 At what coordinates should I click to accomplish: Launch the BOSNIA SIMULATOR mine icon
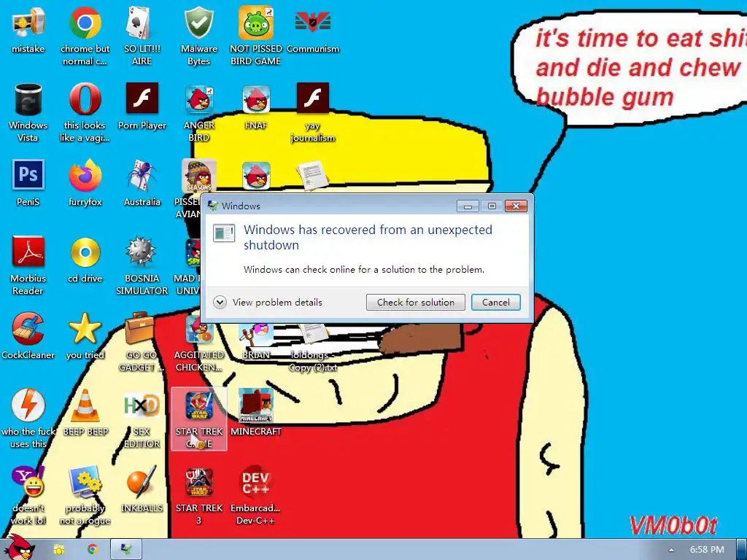(142, 265)
